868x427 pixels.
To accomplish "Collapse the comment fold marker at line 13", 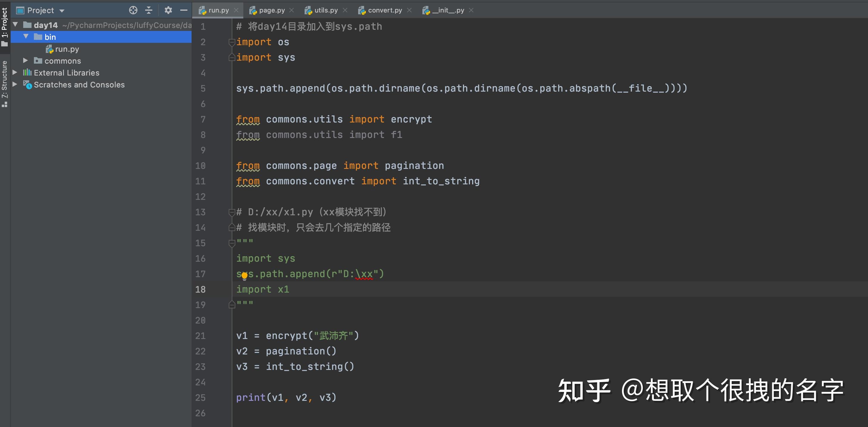I will [231, 212].
